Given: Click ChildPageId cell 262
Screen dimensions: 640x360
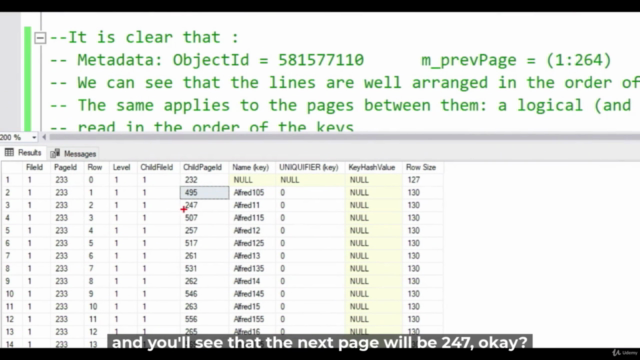Looking at the screenshot, I should coord(204,281).
